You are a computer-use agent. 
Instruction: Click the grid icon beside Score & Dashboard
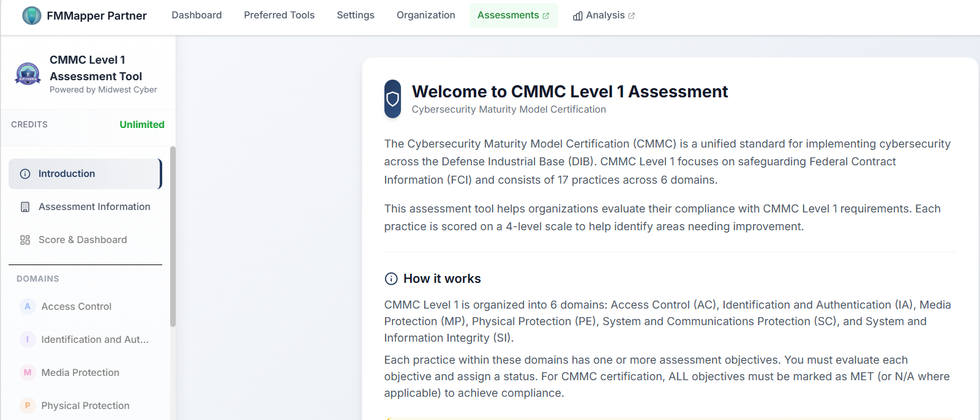tap(24, 239)
